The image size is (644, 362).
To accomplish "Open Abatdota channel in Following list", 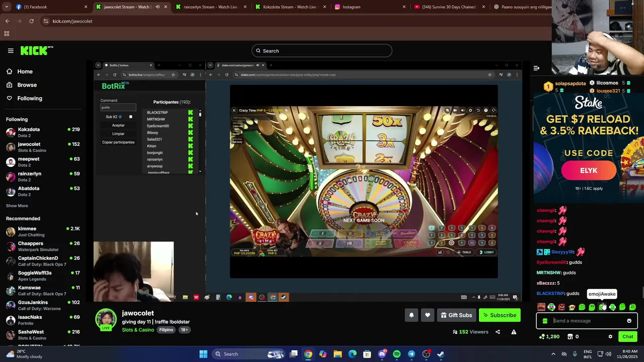I will 43,191.
